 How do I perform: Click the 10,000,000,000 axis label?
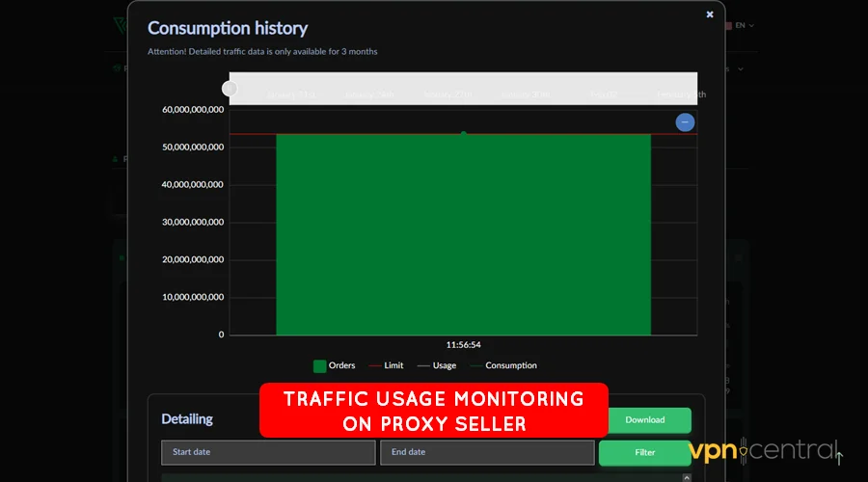click(193, 297)
